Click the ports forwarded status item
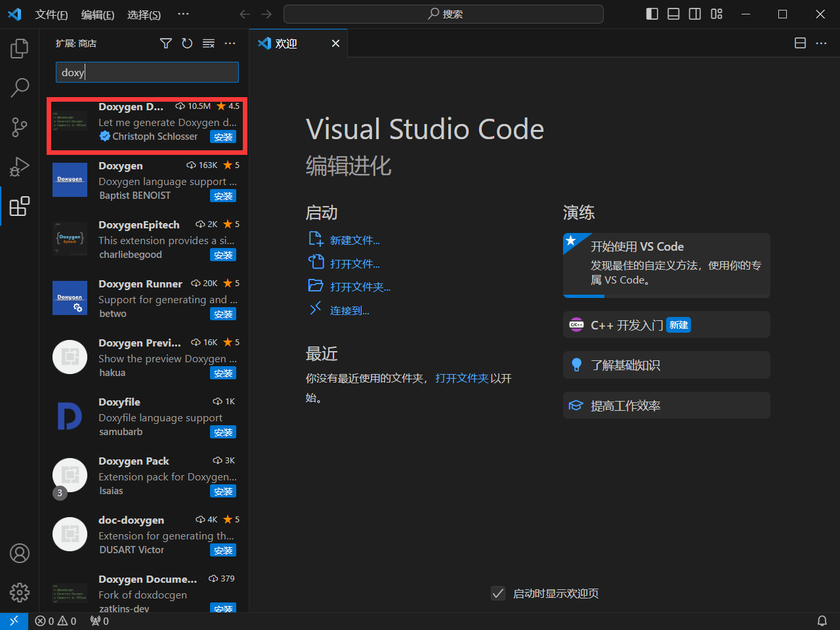The image size is (840, 630). (100, 621)
